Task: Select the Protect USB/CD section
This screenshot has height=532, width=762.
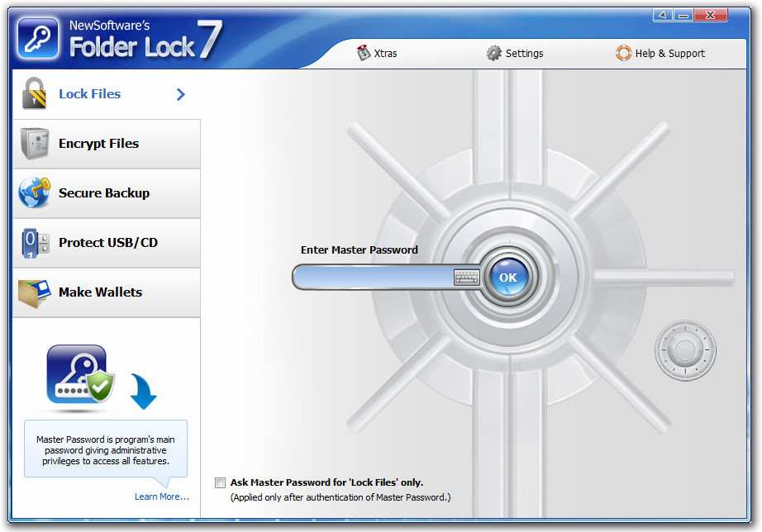Action: 107,243
